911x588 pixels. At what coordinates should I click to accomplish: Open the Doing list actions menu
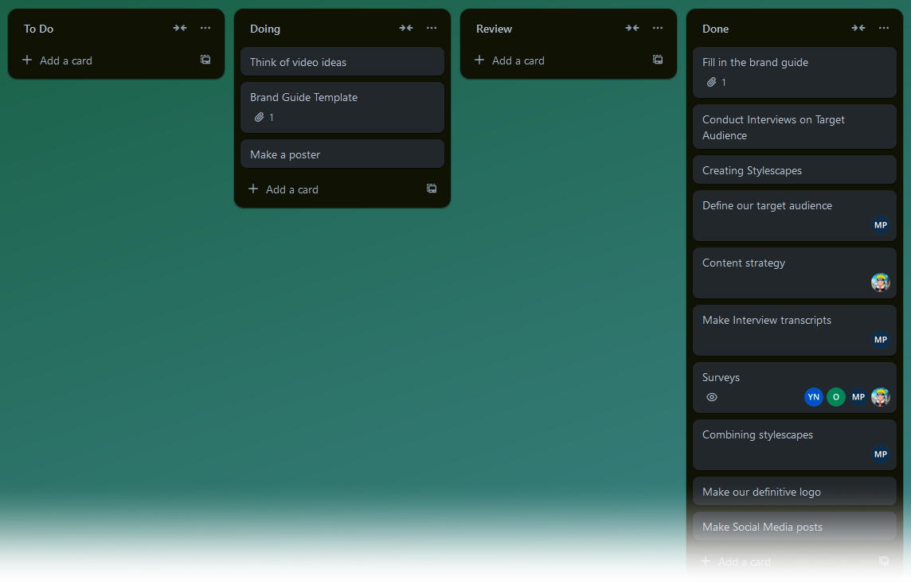coord(431,27)
